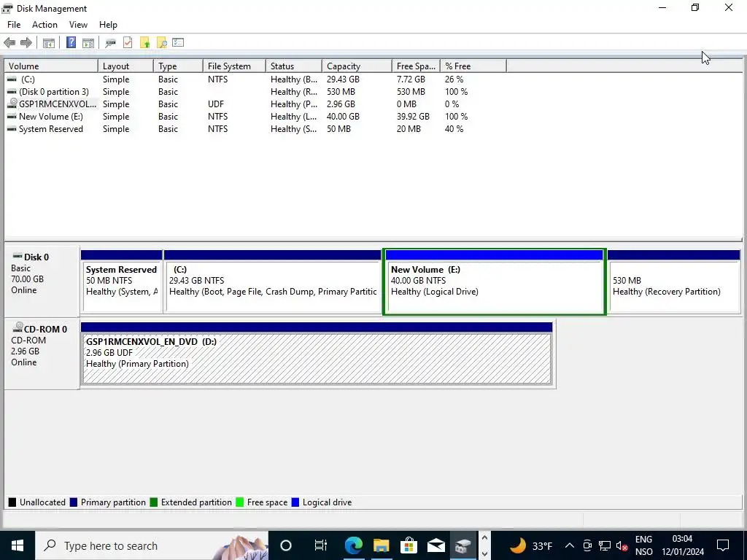Click the drive icon next to (C:) in the list
Viewport: 747px width, 560px height.
point(12,79)
